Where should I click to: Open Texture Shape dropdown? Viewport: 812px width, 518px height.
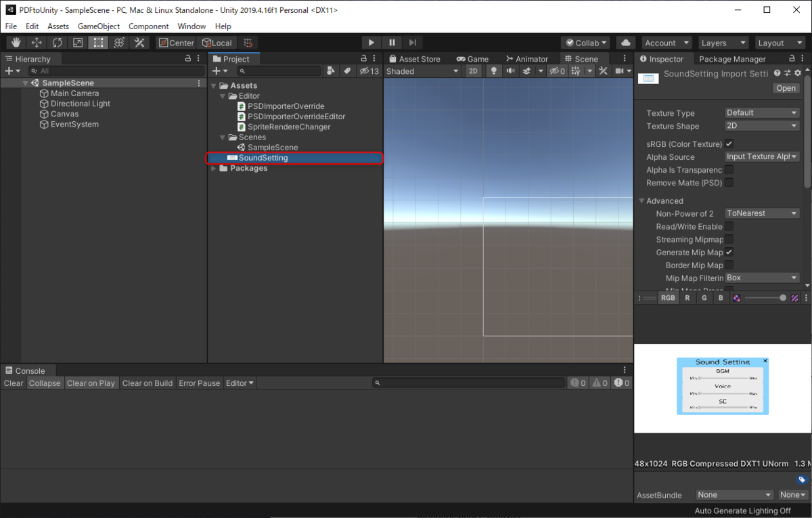click(762, 126)
